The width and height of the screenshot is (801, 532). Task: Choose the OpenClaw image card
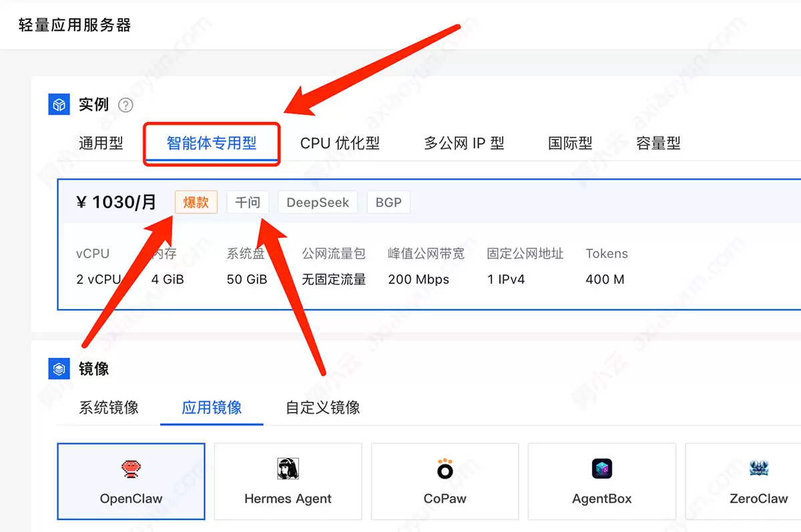(x=131, y=481)
